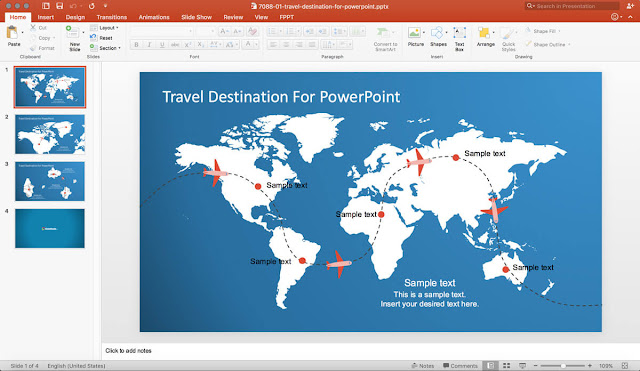Open the Layout dropdown

104,27
